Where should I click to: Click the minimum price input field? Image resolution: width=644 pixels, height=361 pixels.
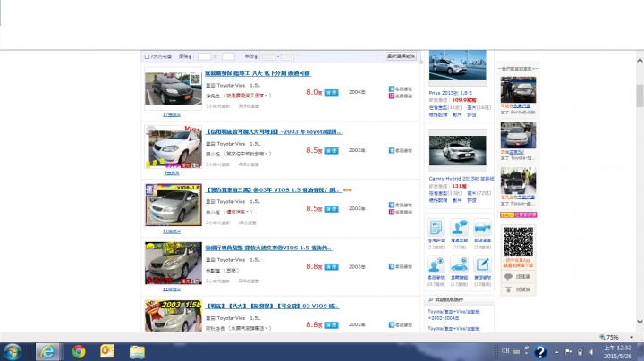pyautogui.click(x=204, y=56)
